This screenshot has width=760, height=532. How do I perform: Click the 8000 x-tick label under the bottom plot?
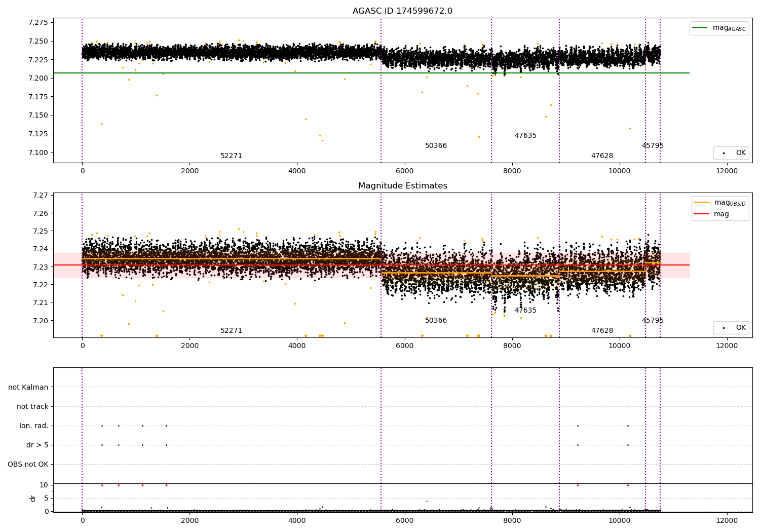[x=512, y=520]
